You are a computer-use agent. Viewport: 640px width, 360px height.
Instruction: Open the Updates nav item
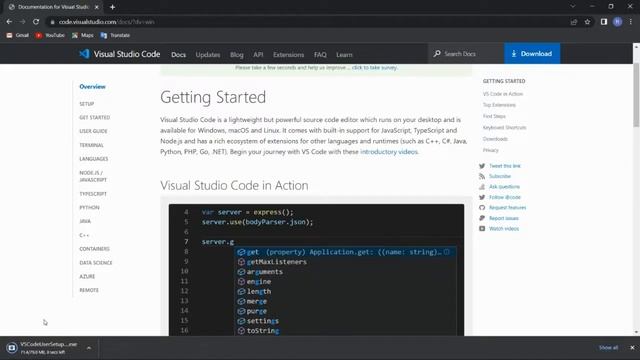point(207,55)
